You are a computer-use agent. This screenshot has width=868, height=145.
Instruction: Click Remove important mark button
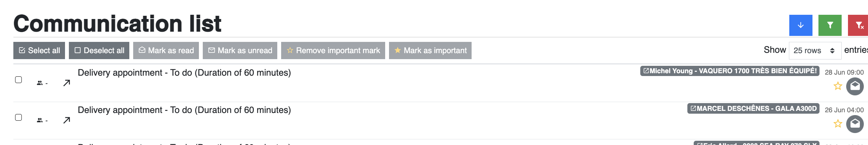tap(333, 51)
